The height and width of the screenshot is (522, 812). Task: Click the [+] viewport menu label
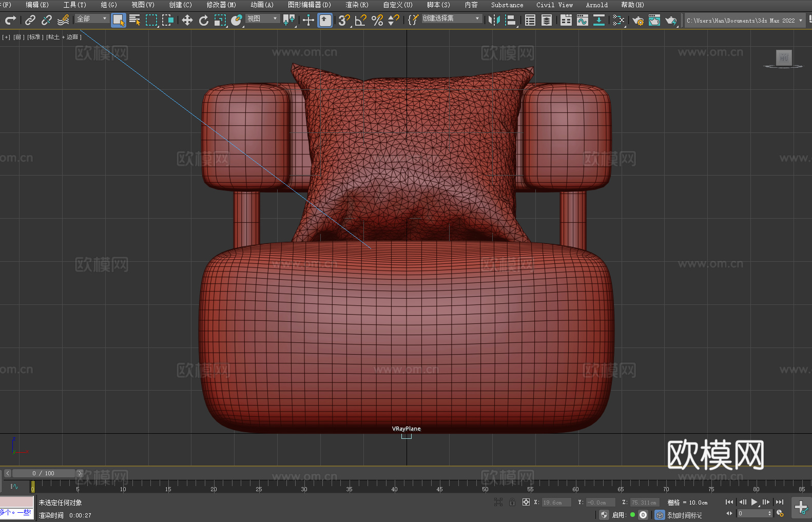pyautogui.click(x=6, y=37)
